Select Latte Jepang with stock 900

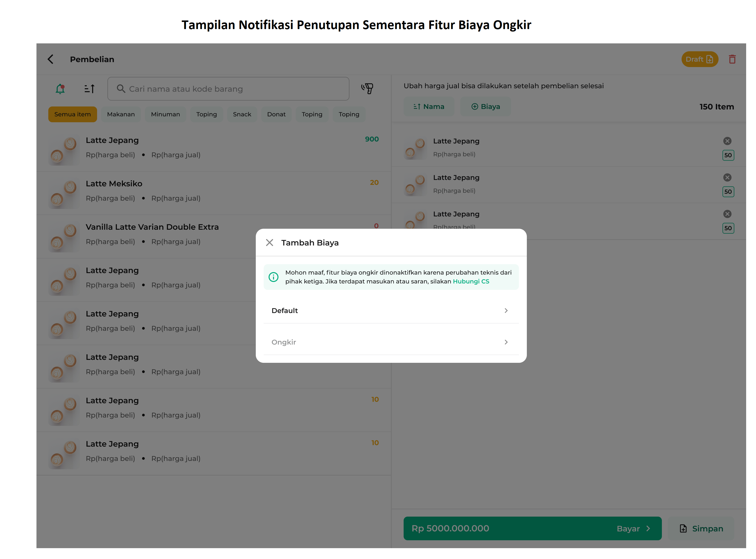tap(214, 150)
